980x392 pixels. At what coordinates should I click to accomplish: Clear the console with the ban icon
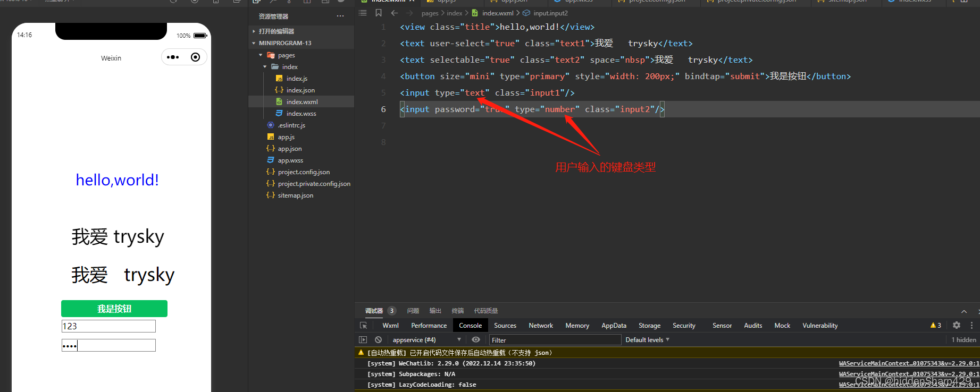[378, 339]
